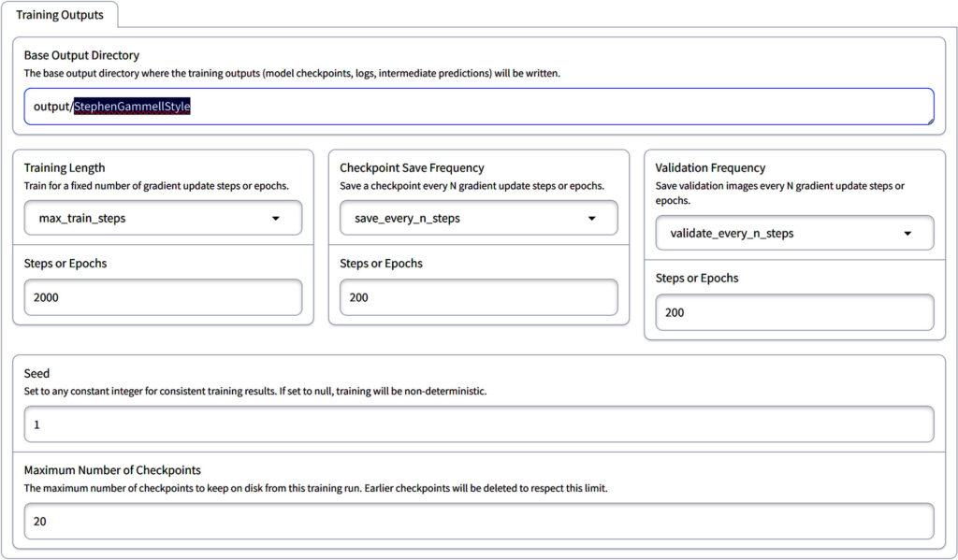This screenshot has width=958, height=560.
Task: Click the resize handle of output directory textbox
Action: [x=930, y=121]
